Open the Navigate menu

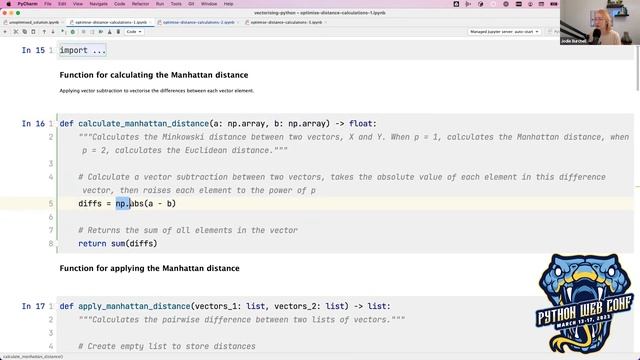pos(98,4)
